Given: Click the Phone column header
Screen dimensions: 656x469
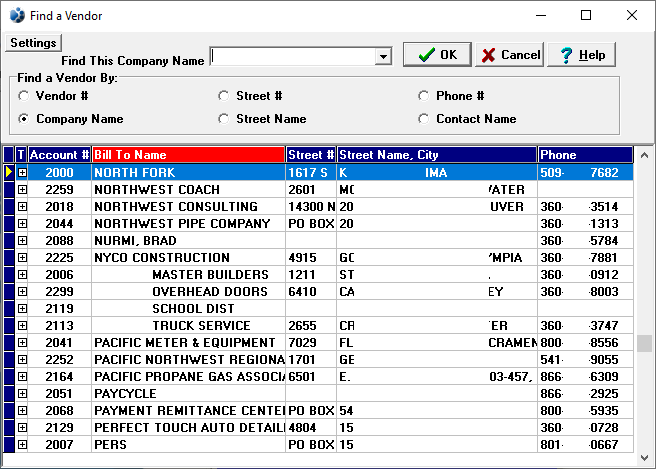Looking at the screenshot, I should click(x=584, y=155).
